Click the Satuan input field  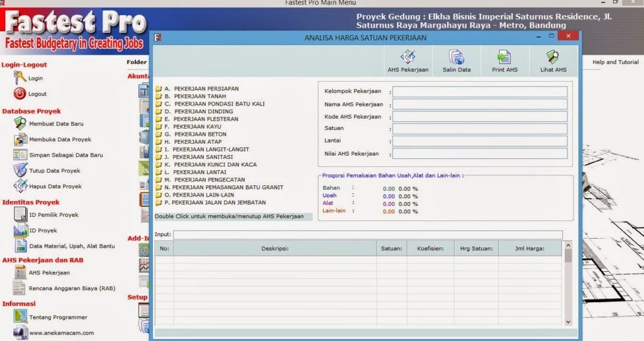480,129
